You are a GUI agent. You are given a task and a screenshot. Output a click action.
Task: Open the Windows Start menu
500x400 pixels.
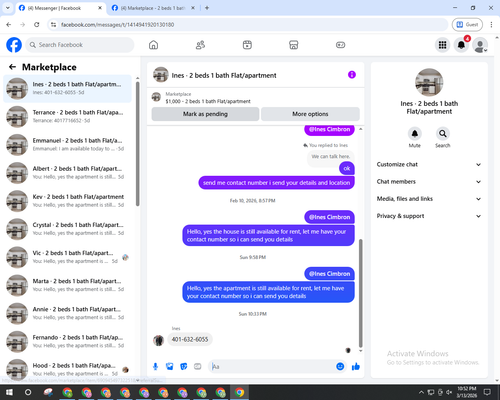point(9,392)
